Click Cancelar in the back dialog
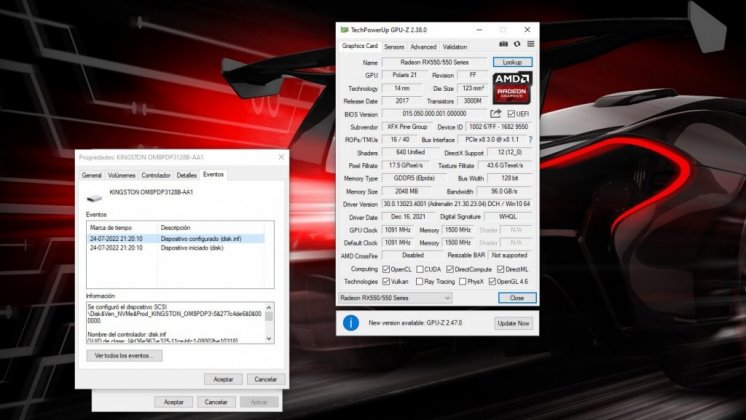Viewport: 746px width, 420px height. click(216, 402)
